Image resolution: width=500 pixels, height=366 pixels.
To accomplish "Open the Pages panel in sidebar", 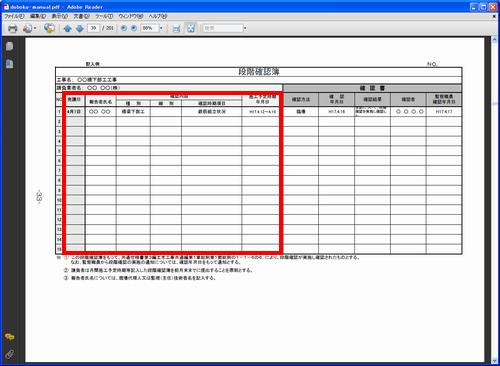I will (x=10, y=46).
